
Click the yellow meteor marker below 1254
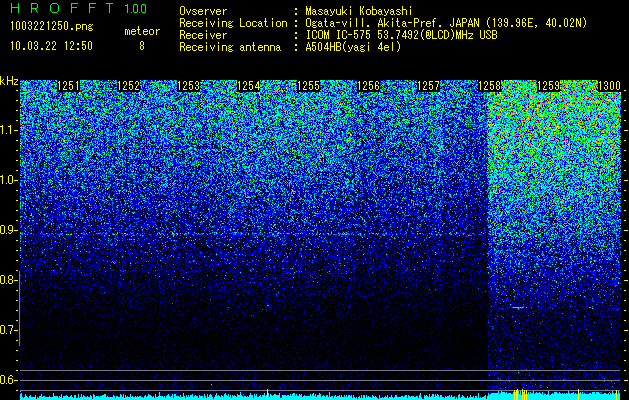click(268, 394)
